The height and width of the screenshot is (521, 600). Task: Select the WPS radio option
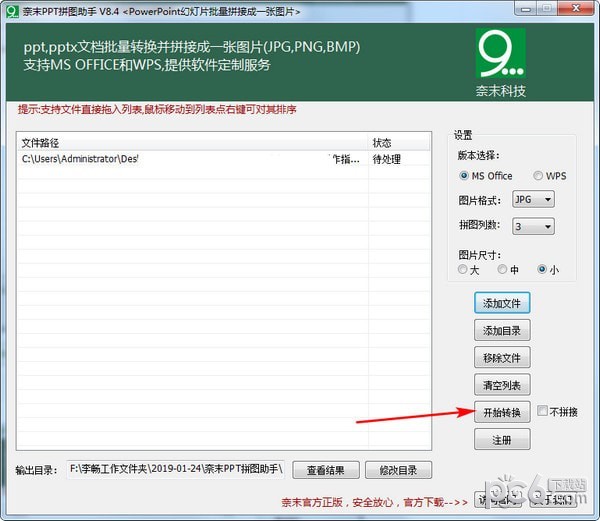[x=538, y=176]
